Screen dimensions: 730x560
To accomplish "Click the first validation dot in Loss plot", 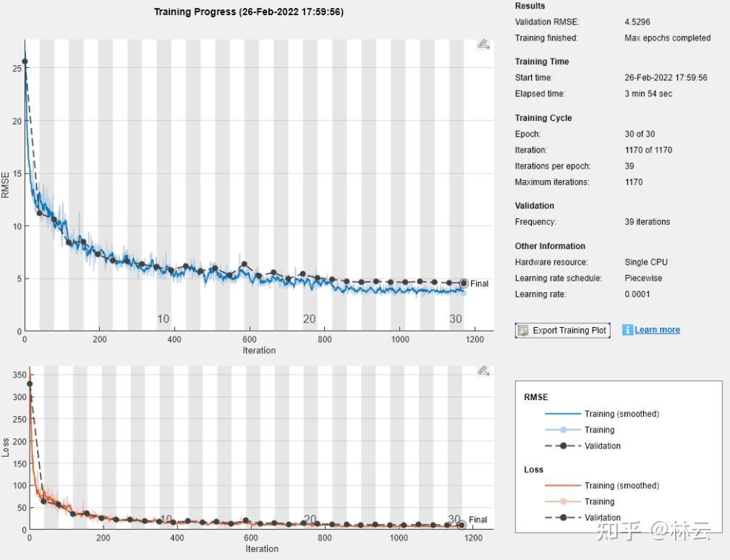I will (x=30, y=384).
